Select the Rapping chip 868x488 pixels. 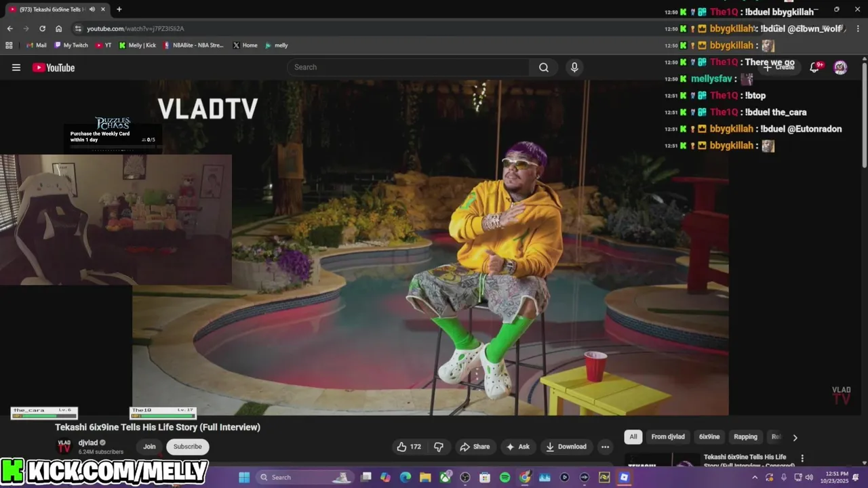pos(745,437)
